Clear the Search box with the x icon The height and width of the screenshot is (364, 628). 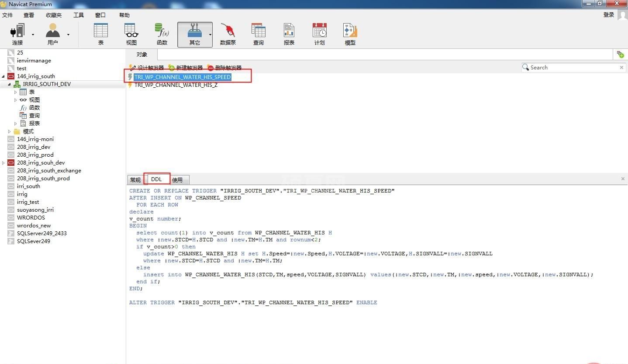[x=621, y=67]
